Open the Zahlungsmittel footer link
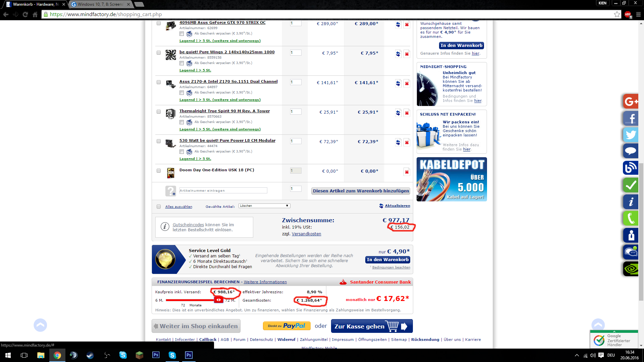The image size is (644, 362). 314,340
